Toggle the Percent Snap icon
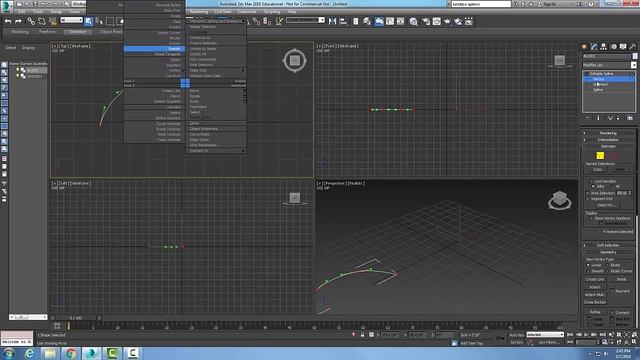The height and width of the screenshot is (360, 640). point(256,21)
